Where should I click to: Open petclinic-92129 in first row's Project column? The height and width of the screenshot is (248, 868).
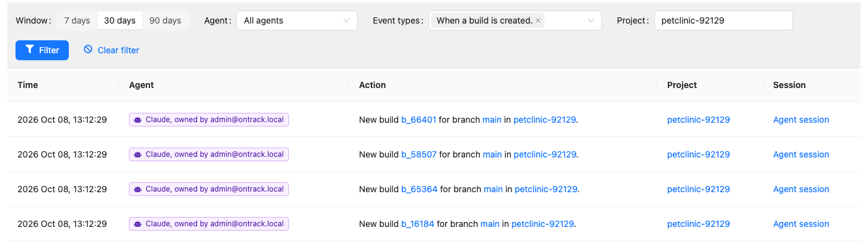coord(699,120)
